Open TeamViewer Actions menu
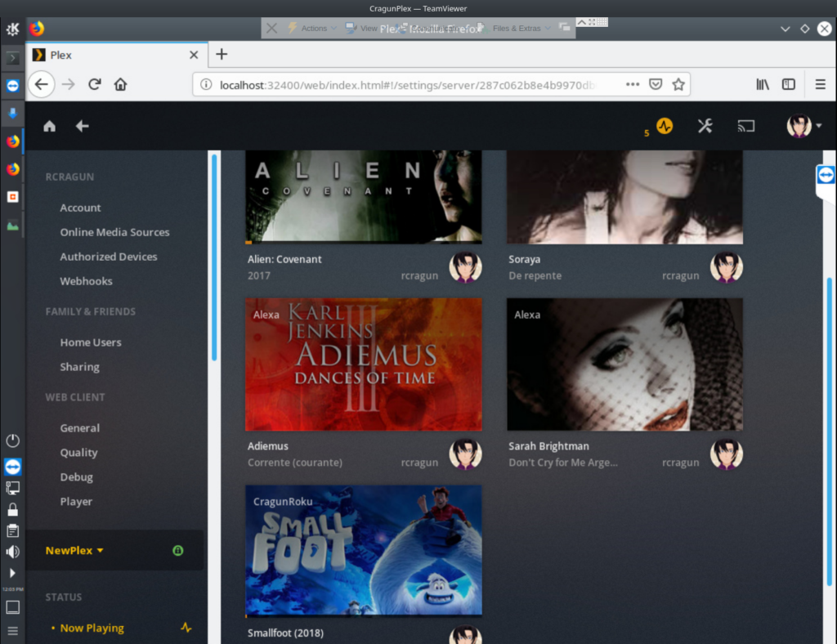Viewport: 837px width, 644px height. pos(313,29)
